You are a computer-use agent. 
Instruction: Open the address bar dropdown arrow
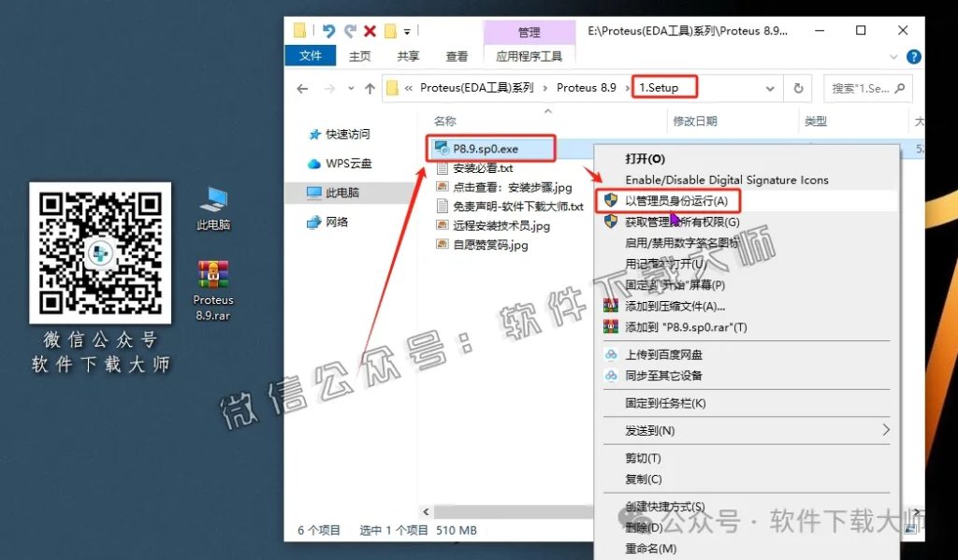pos(772,87)
